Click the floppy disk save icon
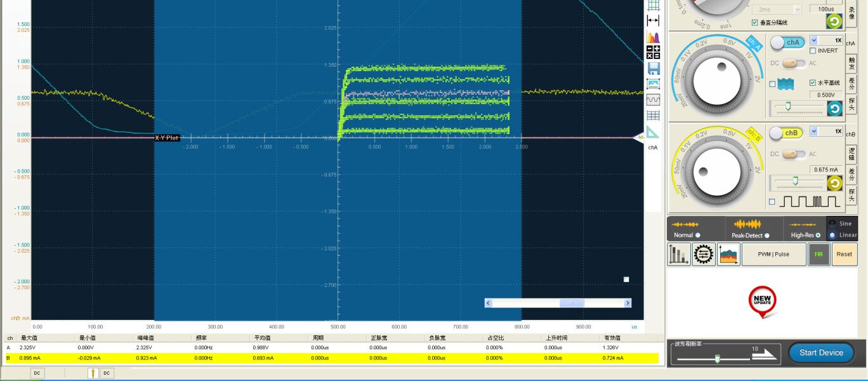The height and width of the screenshot is (381, 868). [653, 68]
